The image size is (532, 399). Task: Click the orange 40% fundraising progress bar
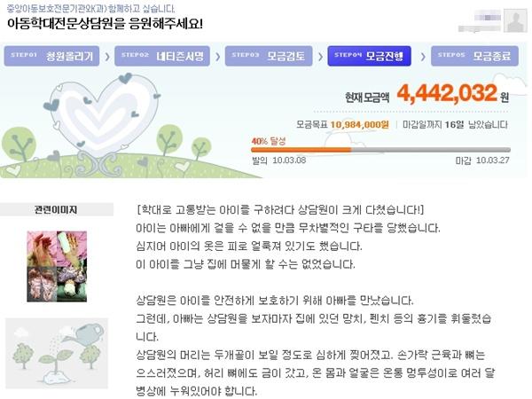click(x=380, y=150)
